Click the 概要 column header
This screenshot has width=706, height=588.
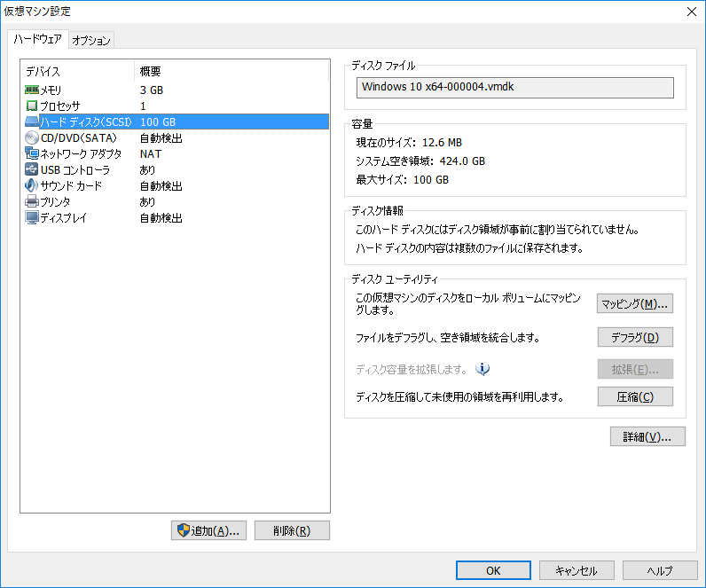[231, 71]
